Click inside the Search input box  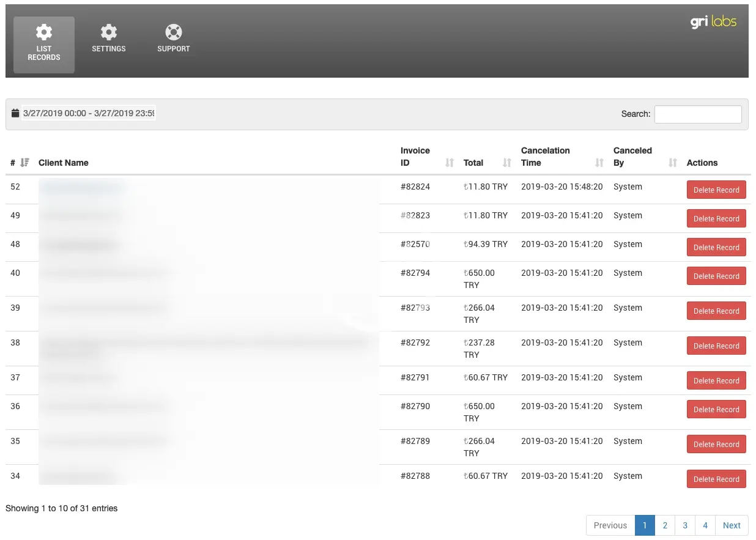[698, 114]
